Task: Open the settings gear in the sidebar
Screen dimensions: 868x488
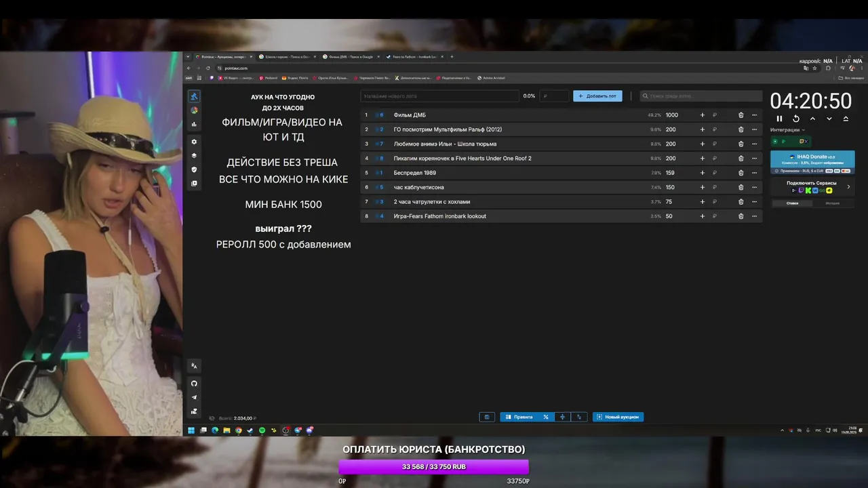Action: [194, 142]
